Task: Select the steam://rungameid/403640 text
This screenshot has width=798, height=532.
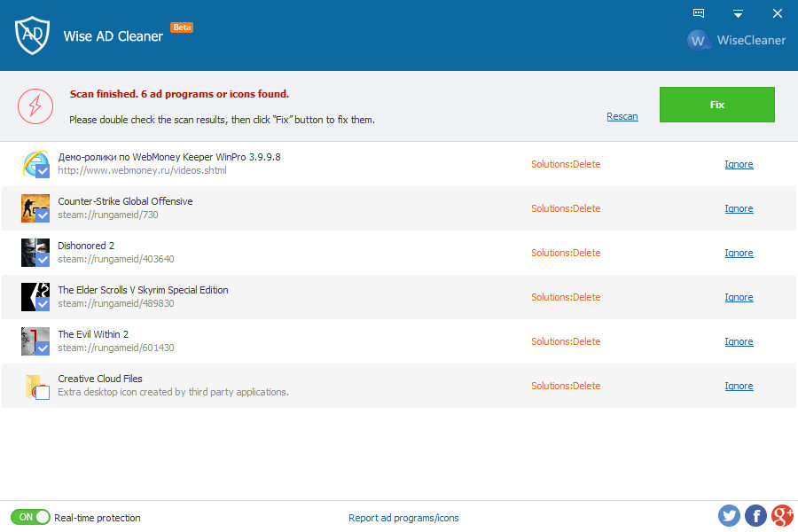Action: tap(116, 259)
